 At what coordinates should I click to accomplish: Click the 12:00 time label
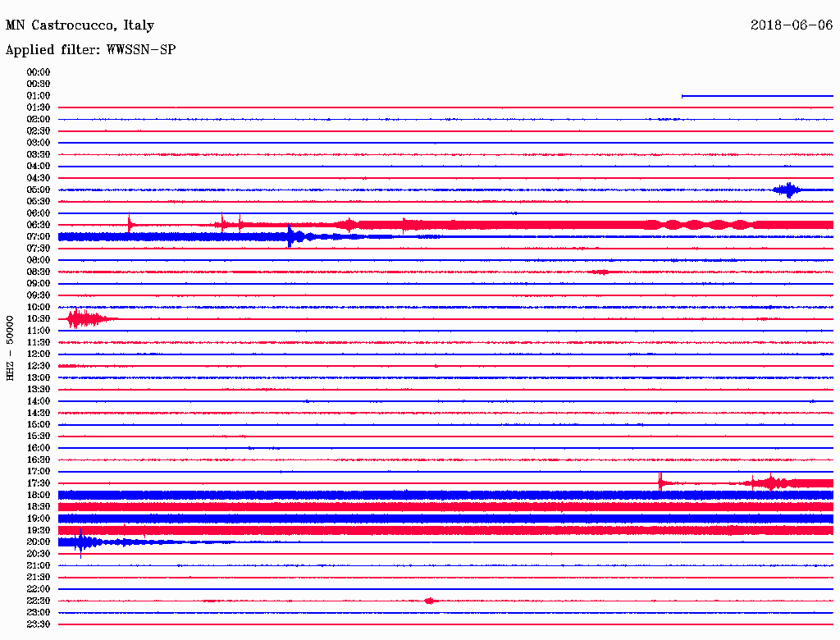[38, 354]
